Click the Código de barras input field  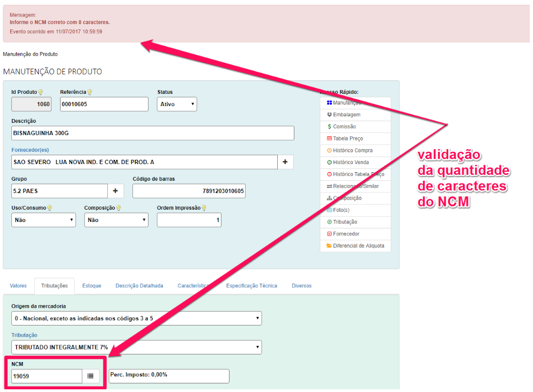point(189,191)
